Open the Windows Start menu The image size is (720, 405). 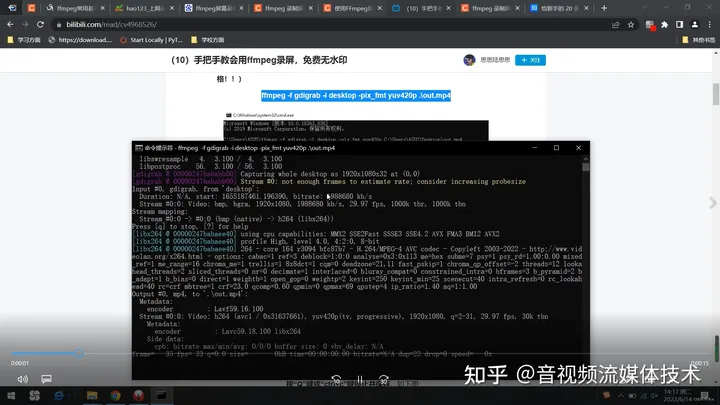[x=11, y=395]
